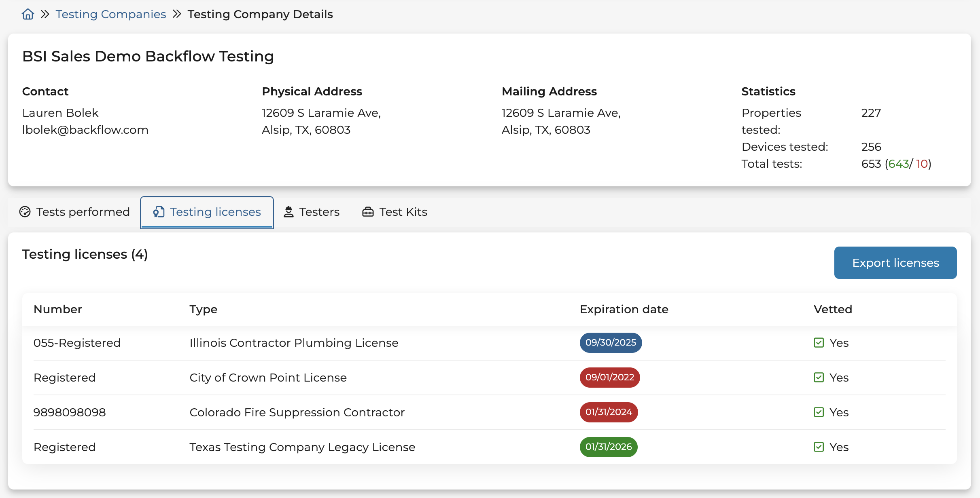Click the green 01/31/2026 expiration badge
Screen dimensions: 980x498
(x=608, y=447)
